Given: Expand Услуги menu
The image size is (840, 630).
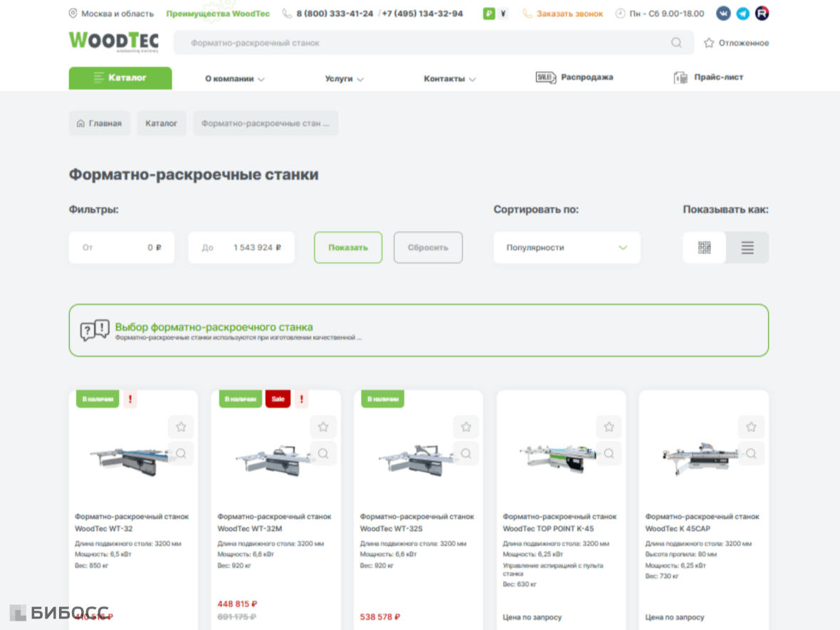Looking at the screenshot, I should (344, 79).
